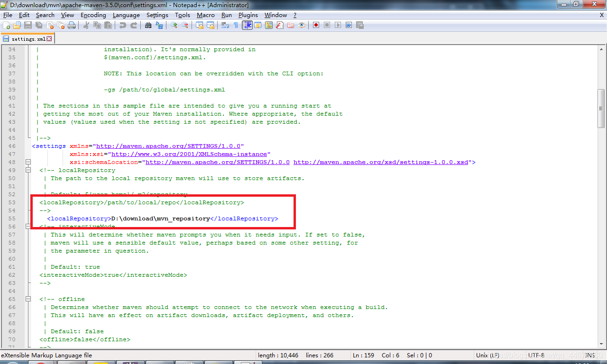
Task: Toggle INS overwrite mode in status bar
Action: click(x=590, y=355)
